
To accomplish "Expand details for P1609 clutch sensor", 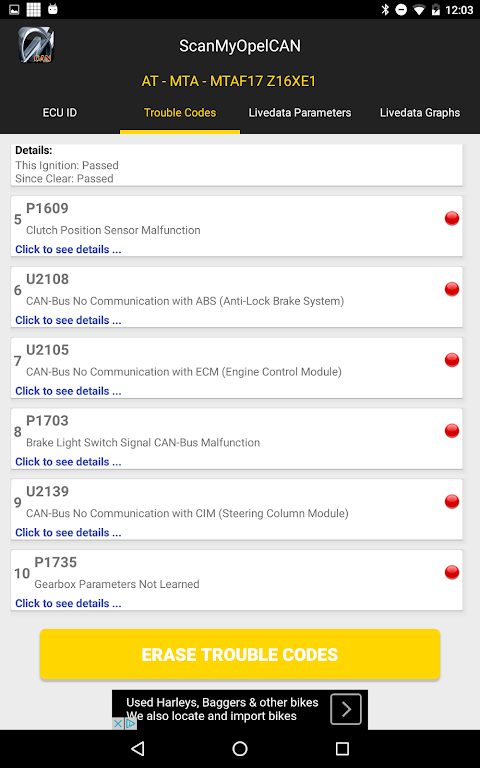I will (68, 249).
